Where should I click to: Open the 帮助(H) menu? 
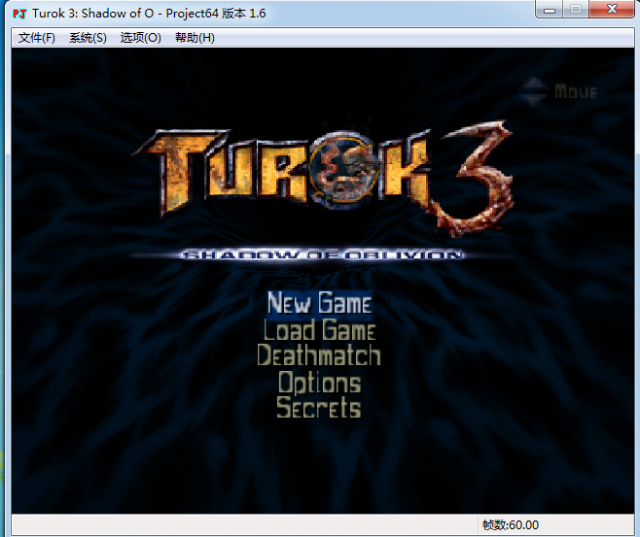[x=194, y=38]
